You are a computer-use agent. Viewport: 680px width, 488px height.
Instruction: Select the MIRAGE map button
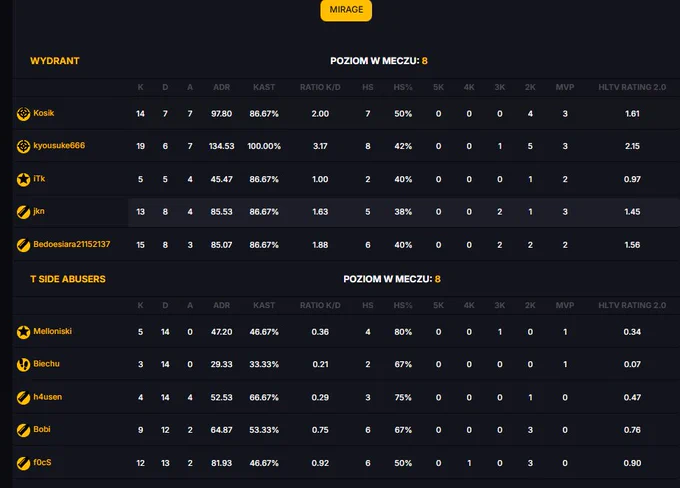[346, 10]
